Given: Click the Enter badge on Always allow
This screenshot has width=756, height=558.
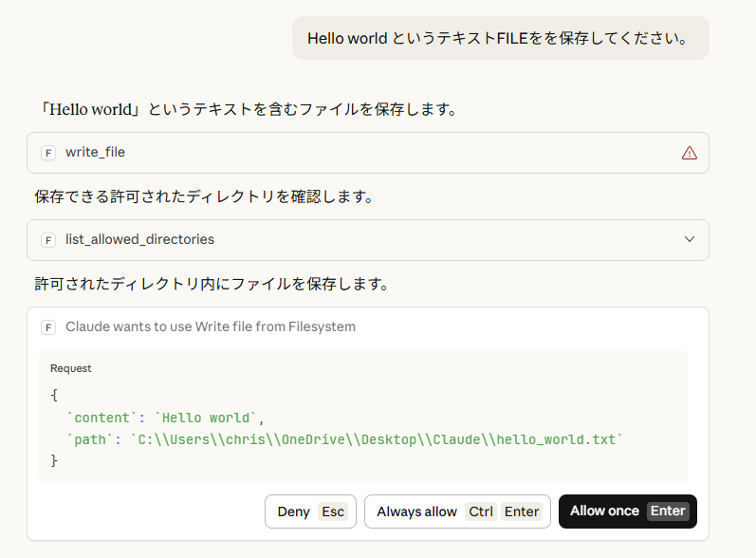Looking at the screenshot, I should tap(522, 512).
